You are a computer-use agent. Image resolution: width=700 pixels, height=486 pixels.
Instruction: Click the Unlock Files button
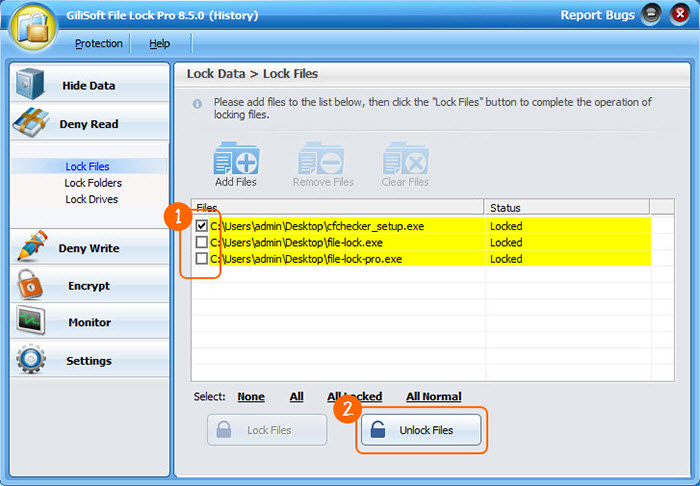tap(421, 430)
